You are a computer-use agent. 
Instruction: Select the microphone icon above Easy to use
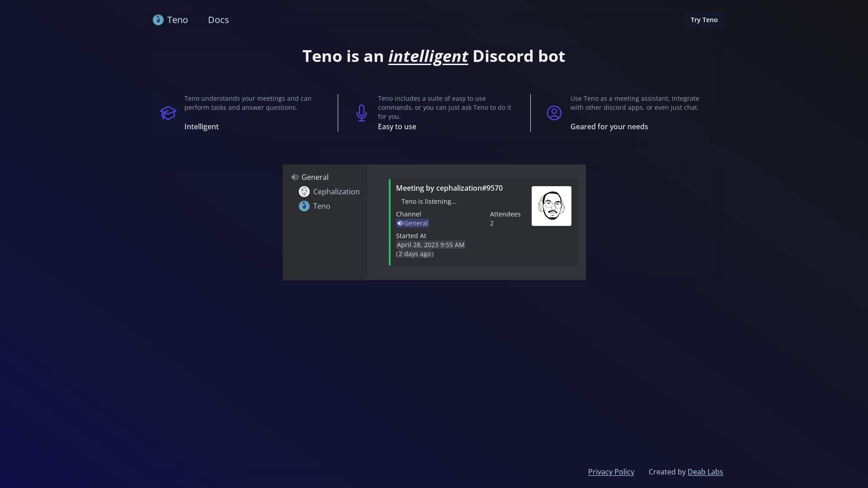361,113
